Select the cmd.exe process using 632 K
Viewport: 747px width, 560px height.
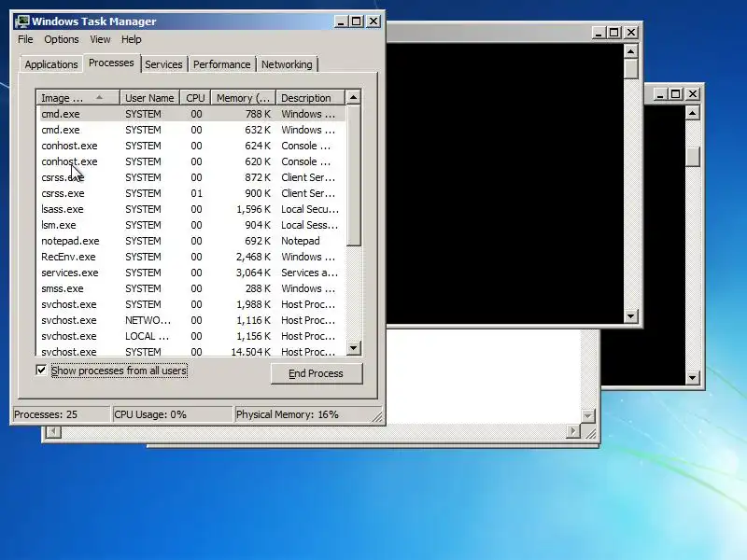[x=190, y=130]
